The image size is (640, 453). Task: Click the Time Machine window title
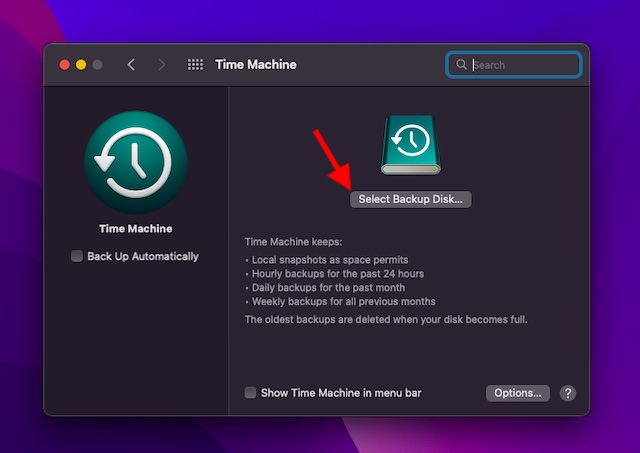pos(256,64)
